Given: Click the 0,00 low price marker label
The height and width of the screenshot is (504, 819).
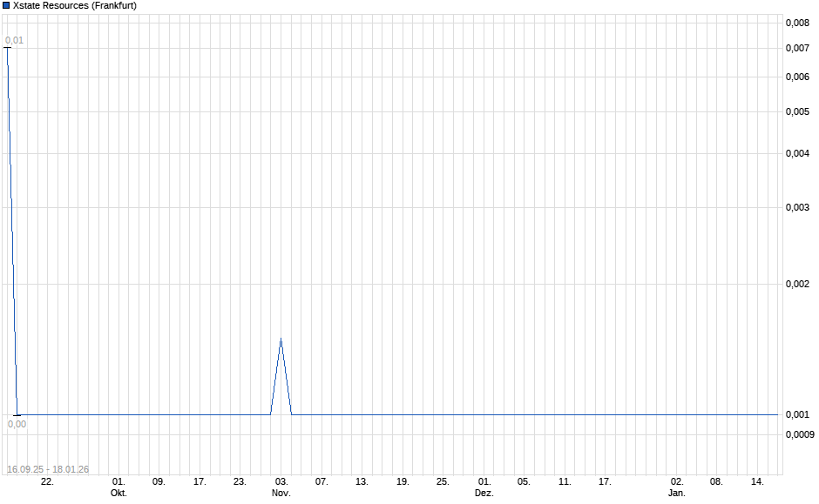Looking at the screenshot, I should (16, 424).
